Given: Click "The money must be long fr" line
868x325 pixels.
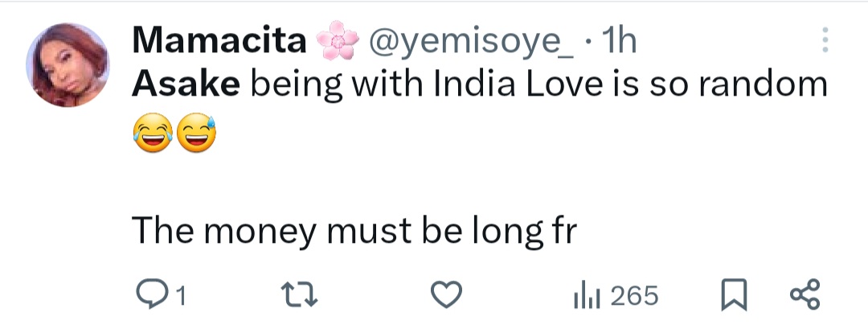Looking at the screenshot, I should coord(354,232).
